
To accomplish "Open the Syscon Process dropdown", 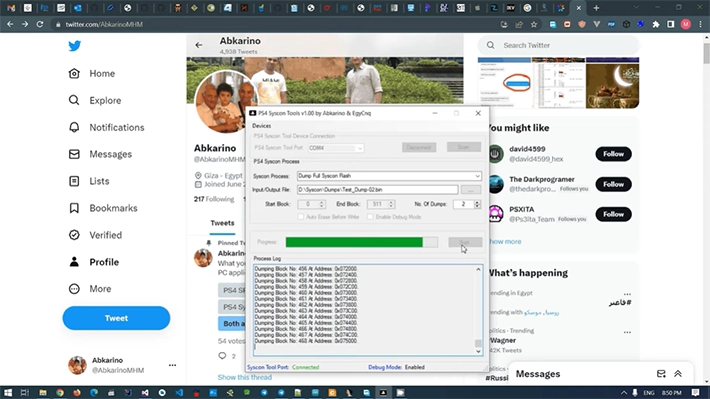I will point(389,176).
